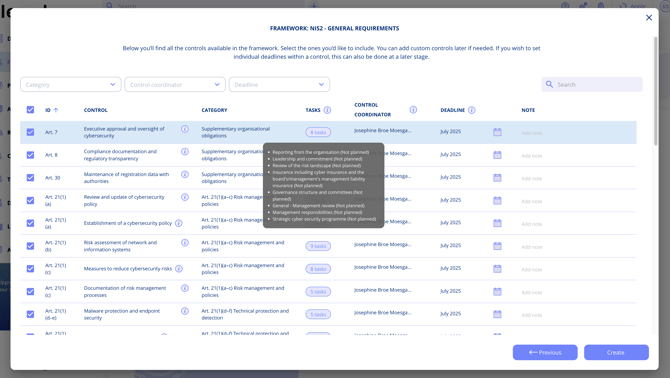Open calendar for Review and update policy row

coord(497,200)
